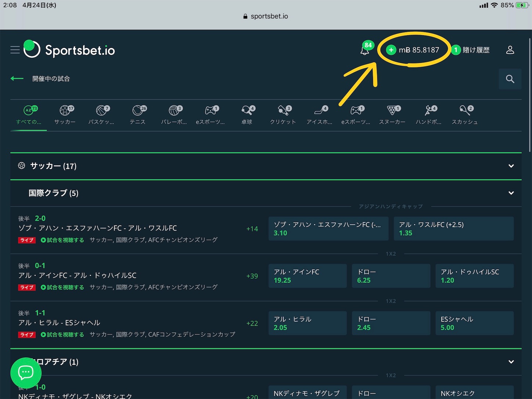Select the eSports icon next to snooker
The image size is (532, 399).
coord(356,110)
